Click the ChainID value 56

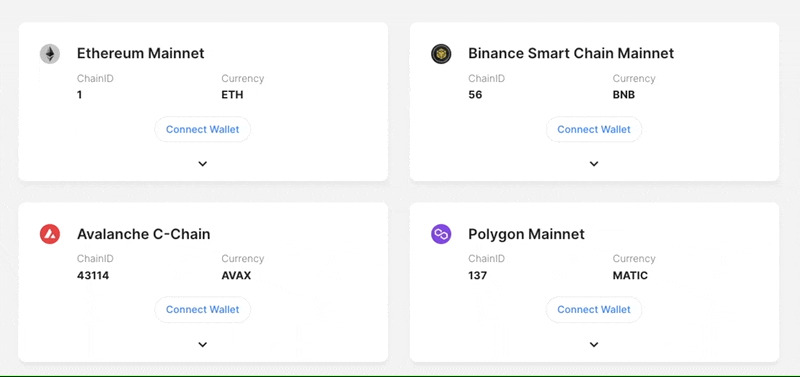point(475,95)
